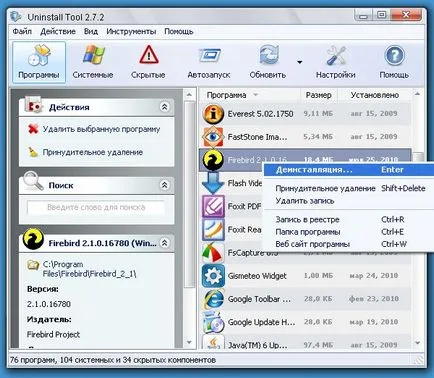The height and width of the screenshot is (378, 434).
Task: Click the FsCapture icon
Action: pyautogui.click(x=213, y=253)
